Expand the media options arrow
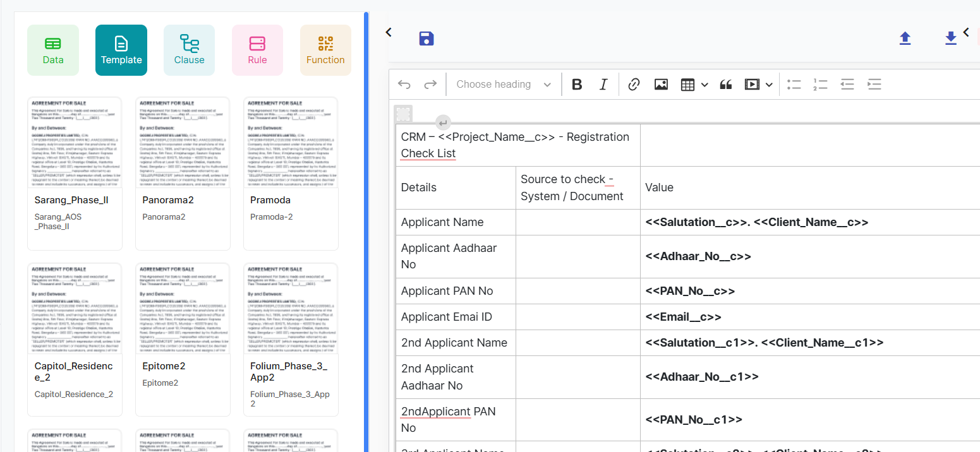 pos(769,85)
